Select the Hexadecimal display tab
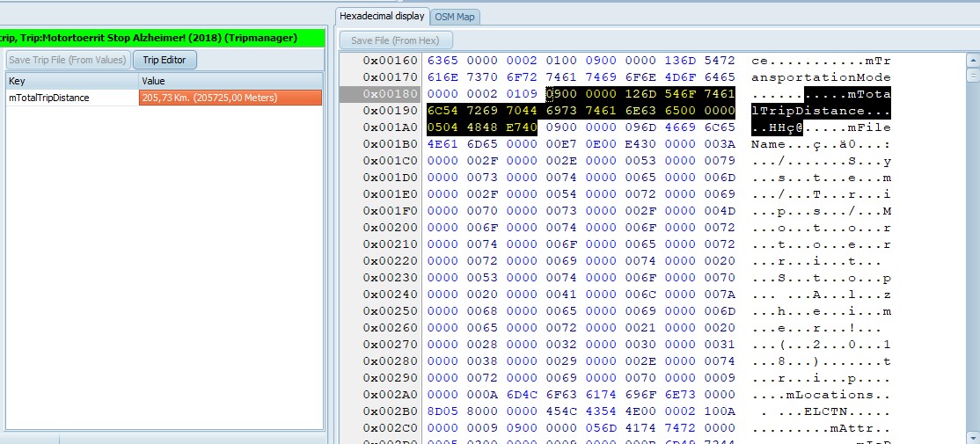The image size is (980, 444). tap(382, 17)
